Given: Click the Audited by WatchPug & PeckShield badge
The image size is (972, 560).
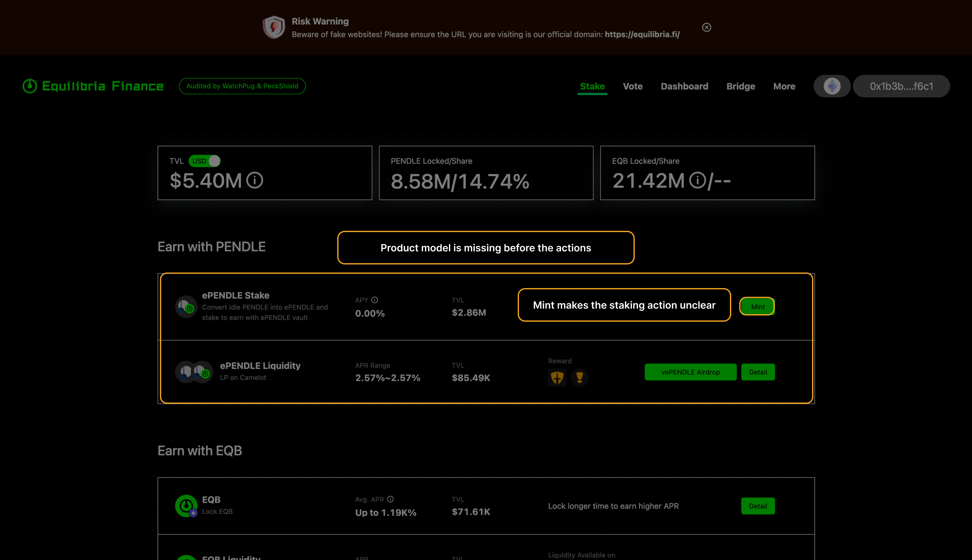Looking at the screenshot, I should pos(242,86).
